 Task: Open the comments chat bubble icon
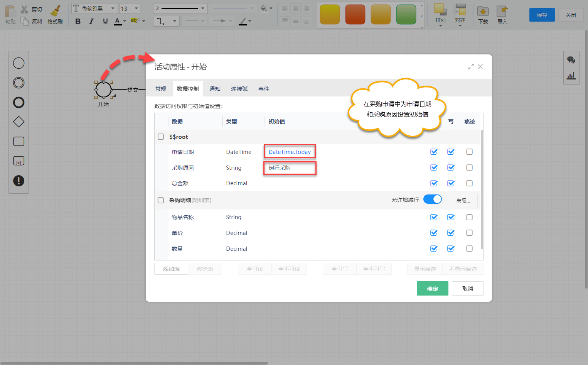[571, 60]
